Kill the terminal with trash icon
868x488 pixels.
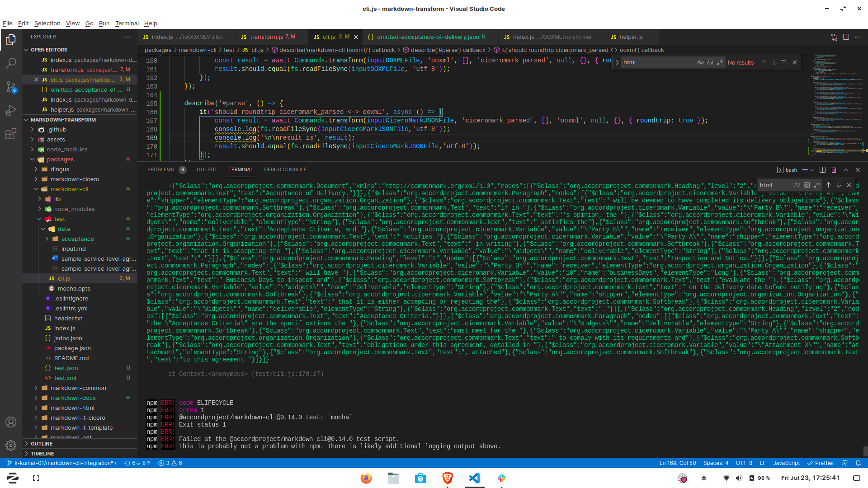(x=834, y=170)
